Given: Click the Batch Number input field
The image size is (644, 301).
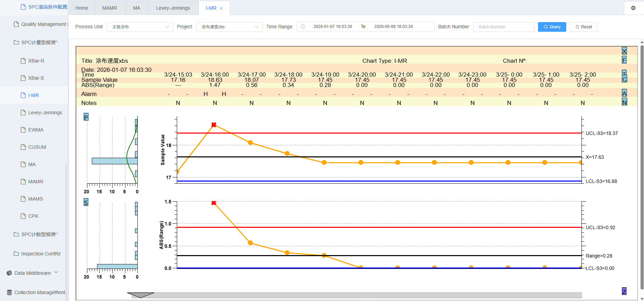Looking at the screenshot, I should click(x=504, y=27).
